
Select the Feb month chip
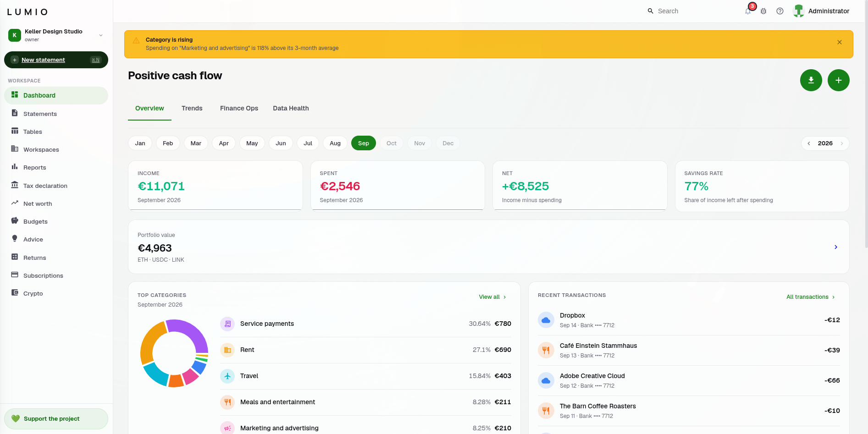[x=168, y=143]
